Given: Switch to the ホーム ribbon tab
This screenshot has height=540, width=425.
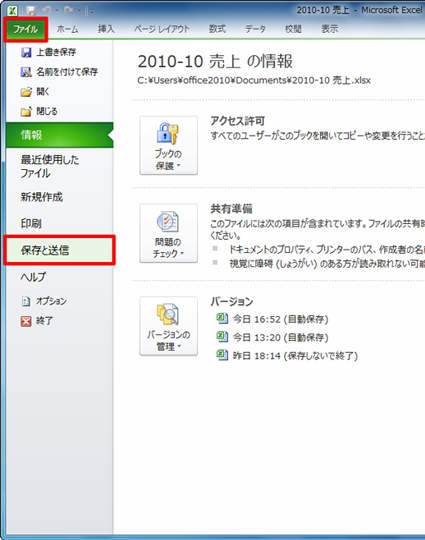Looking at the screenshot, I should (68, 29).
